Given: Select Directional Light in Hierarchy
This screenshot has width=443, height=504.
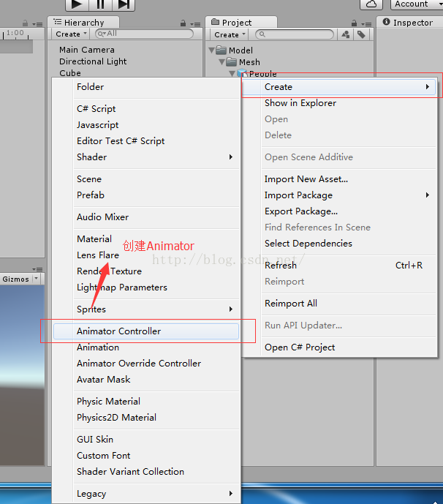Looking at the screenshot, I should click(x=93, y=61).
